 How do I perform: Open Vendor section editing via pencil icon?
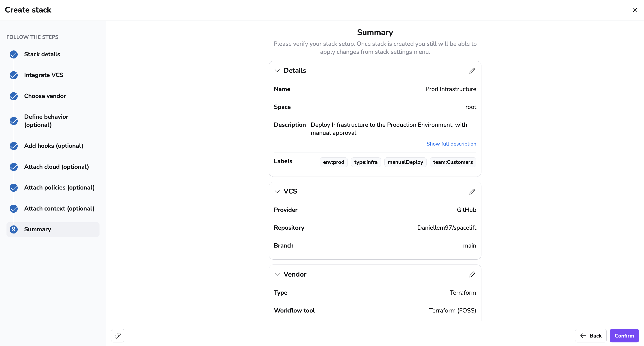tap(472, 274)
